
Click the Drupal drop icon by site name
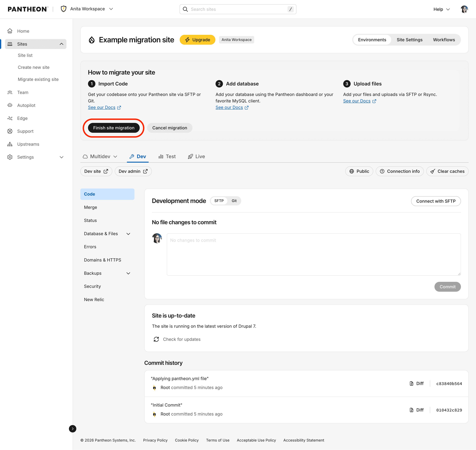92,40
